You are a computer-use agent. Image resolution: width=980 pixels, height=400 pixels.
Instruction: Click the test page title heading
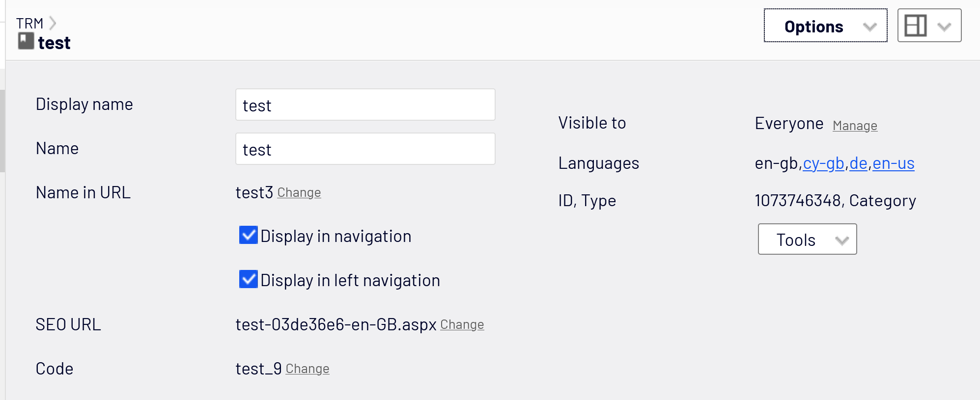click(x=54, y=43)
